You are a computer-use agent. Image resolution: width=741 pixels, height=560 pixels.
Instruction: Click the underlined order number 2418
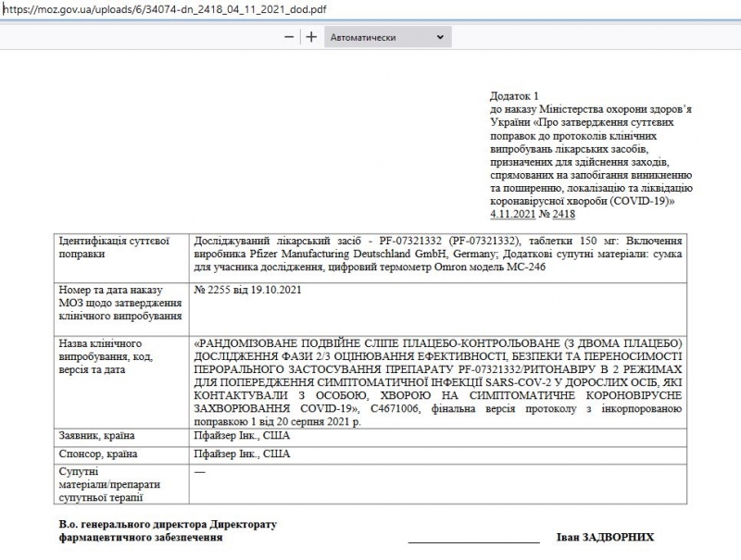[x=563, y=214]
